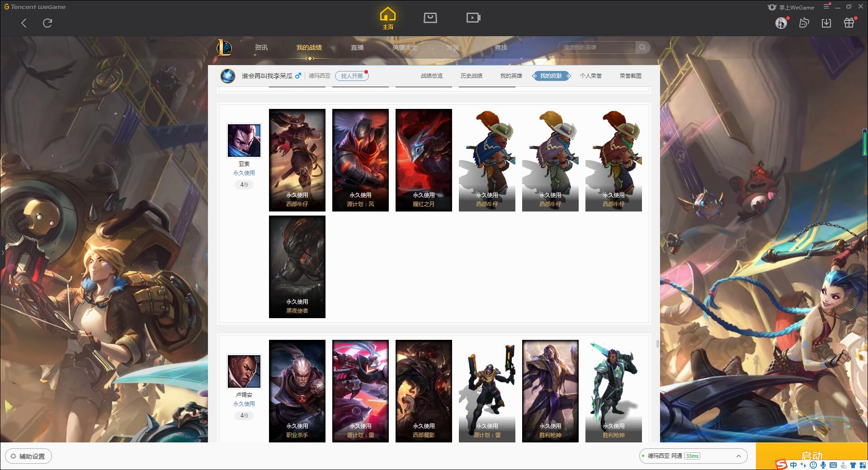Viewport: 868px width, 470px height.
Task: Click the user avatar in the top bar
Action: click(x=781, y=23)
